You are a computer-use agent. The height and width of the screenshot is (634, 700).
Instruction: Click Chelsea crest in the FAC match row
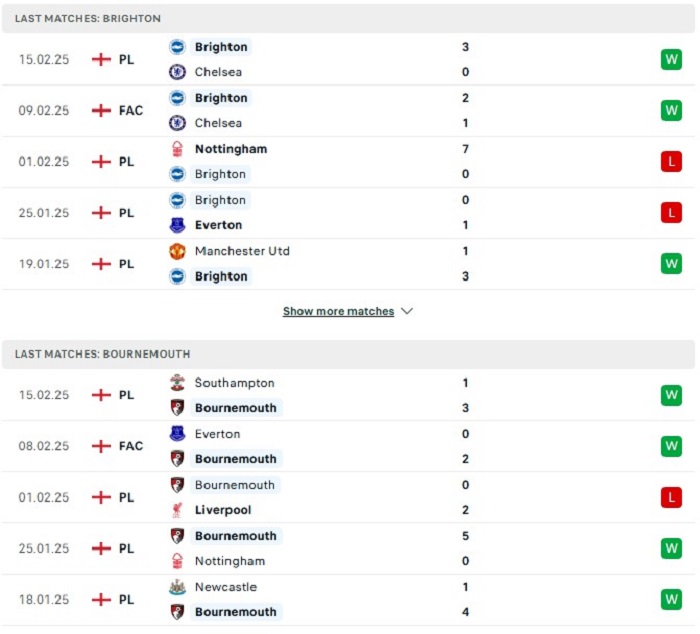[177, 123]
